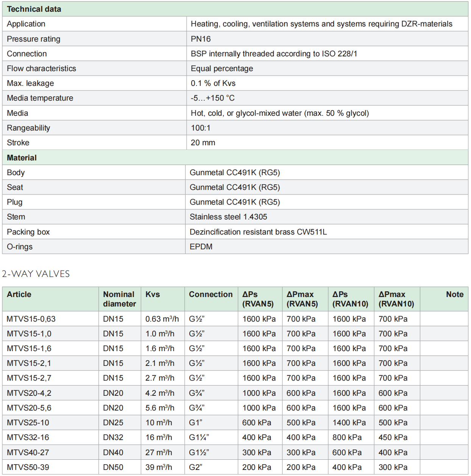Click the Technical data section header
This screenshot has width=471, height=476.
[34, 9]
